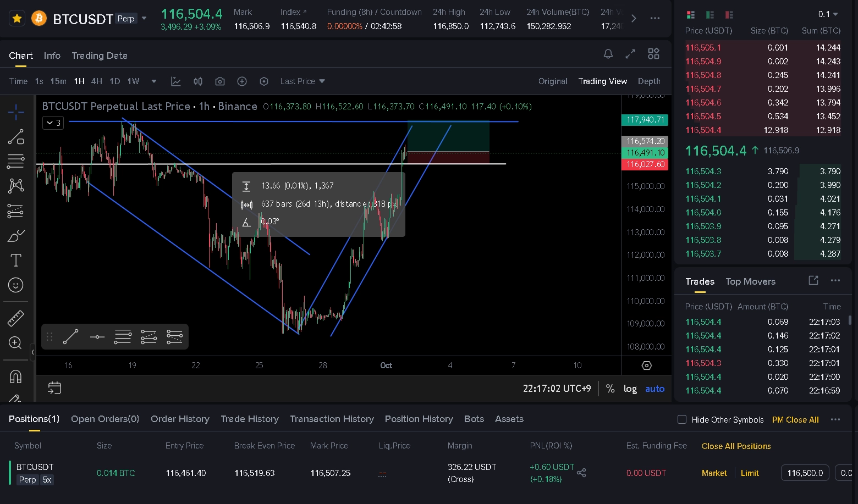Select the 1D time interval
Screen dimensions: 858x504
[114, 81]
